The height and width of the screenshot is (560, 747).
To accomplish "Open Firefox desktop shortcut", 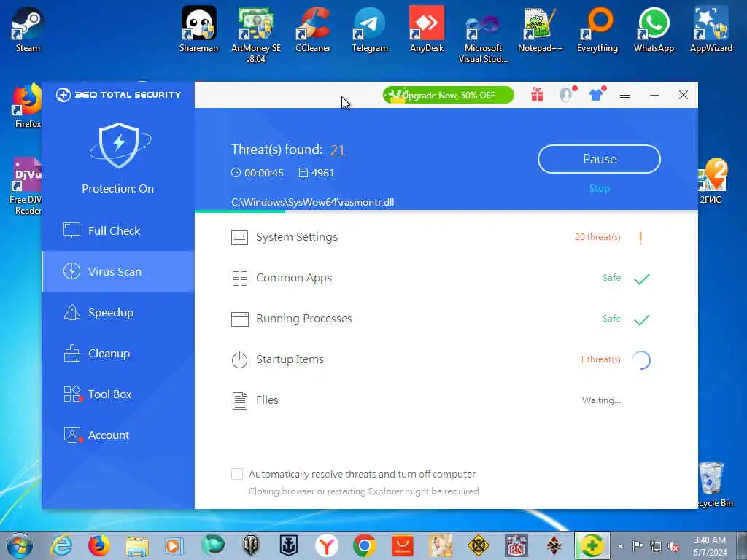I will point(27,106).
